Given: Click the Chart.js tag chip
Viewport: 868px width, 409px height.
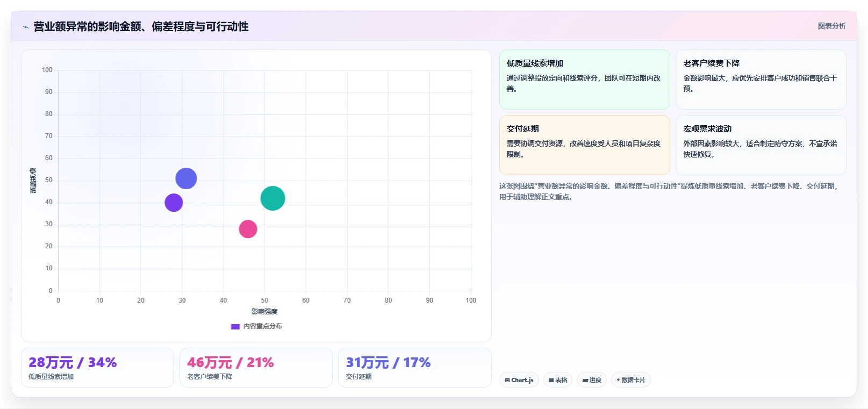Looking at the screenshot, I should coord(519,380).
